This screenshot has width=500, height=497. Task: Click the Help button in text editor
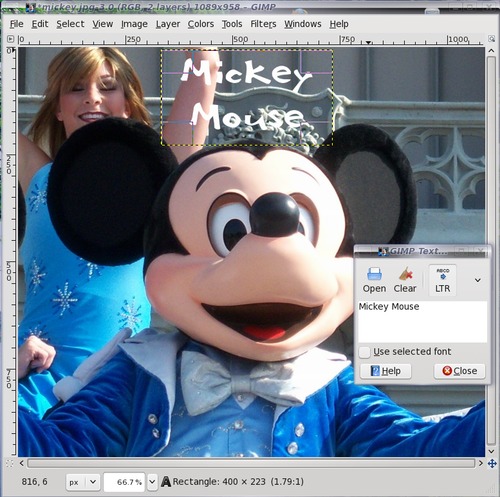386,371
